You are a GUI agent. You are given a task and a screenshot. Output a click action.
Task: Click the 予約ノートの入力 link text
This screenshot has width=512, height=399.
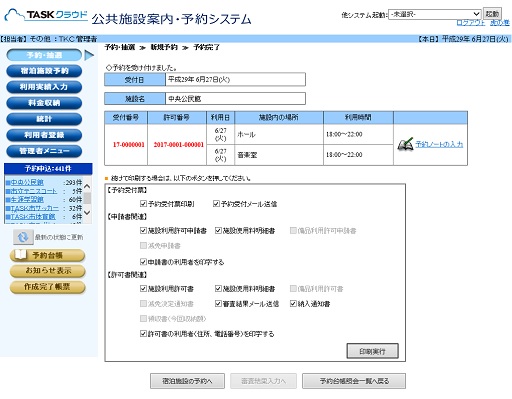tap(439, 144)
